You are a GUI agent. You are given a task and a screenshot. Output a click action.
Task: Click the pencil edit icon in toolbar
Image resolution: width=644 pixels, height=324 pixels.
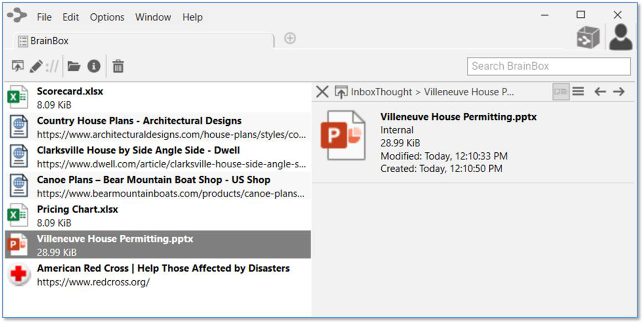click(36, 66)
